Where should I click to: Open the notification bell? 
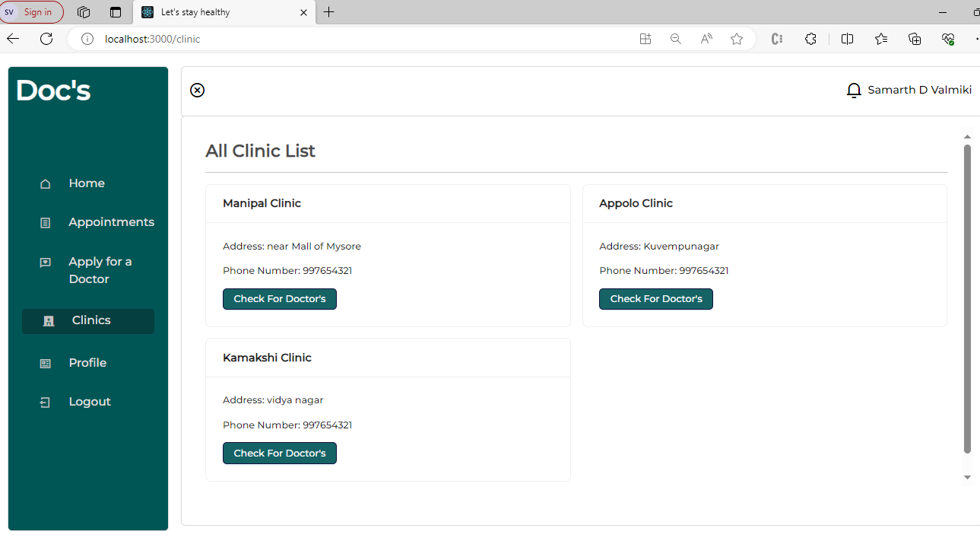853,90
